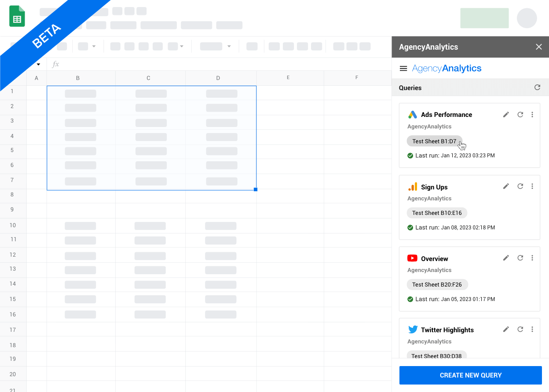This screenshot has height=392, width=549.
Task: Click the green check beside Jan 12 run
Action: [410, 156]
